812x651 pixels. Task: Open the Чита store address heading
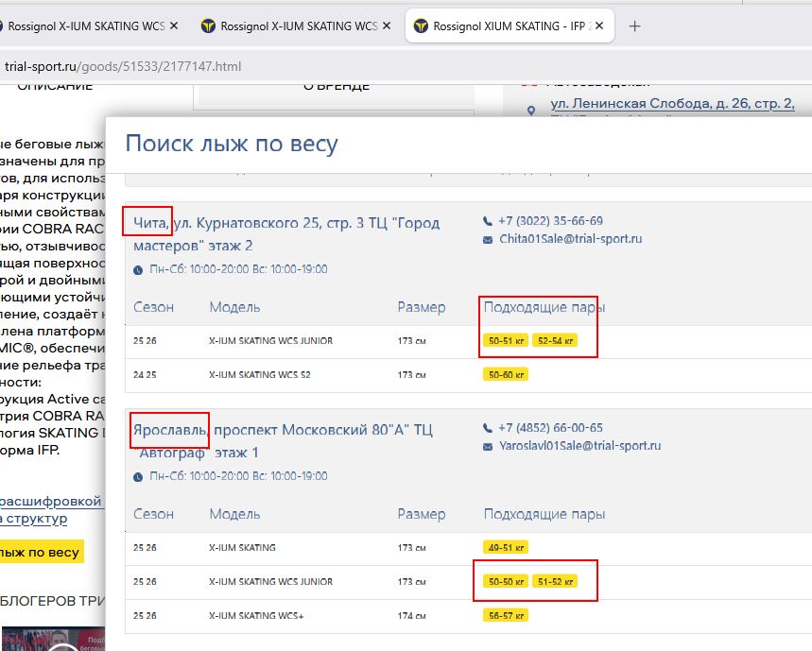286,234
